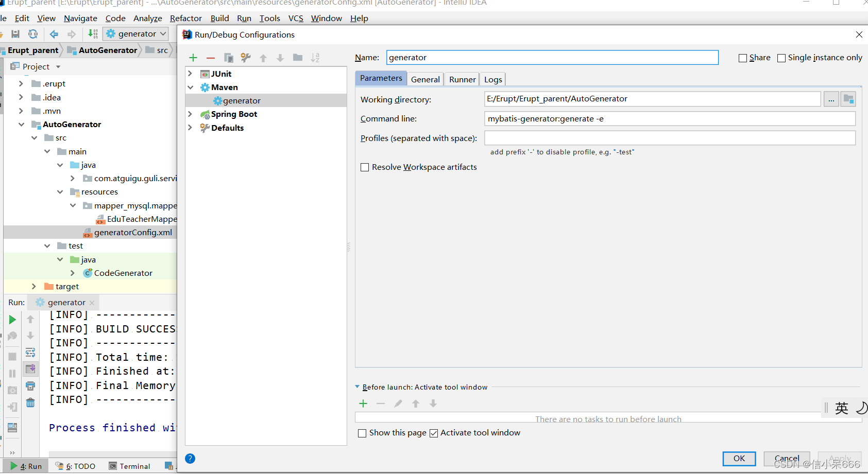Open the 6: TODO tool window
Image resolution: width=868 pixels, height=474 pixels.
[76, 466]
